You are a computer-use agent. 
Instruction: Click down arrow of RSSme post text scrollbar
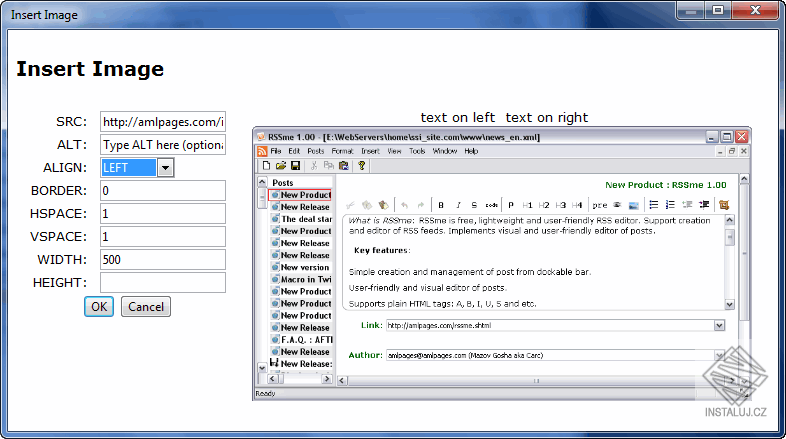(730, 304)
